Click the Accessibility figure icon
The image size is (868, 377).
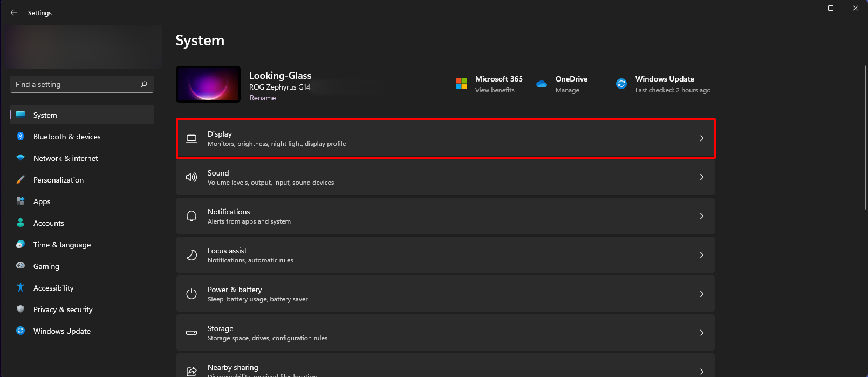point(20,287)
